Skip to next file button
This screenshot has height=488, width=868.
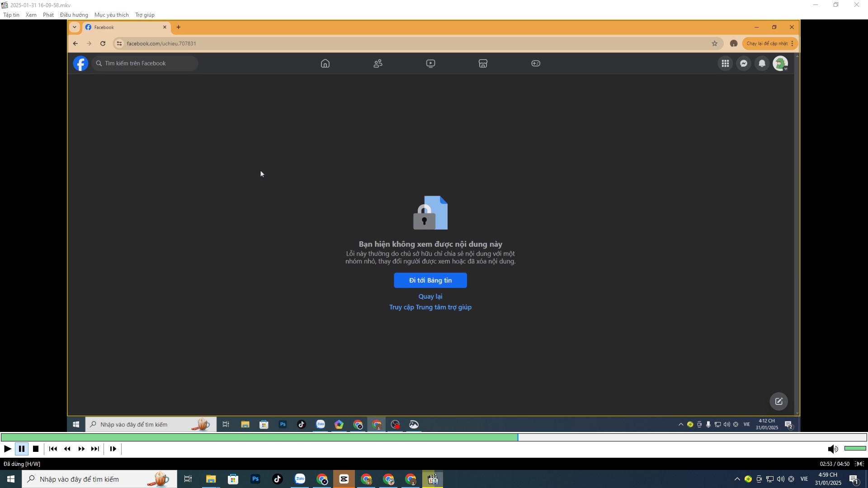(95, 449)
